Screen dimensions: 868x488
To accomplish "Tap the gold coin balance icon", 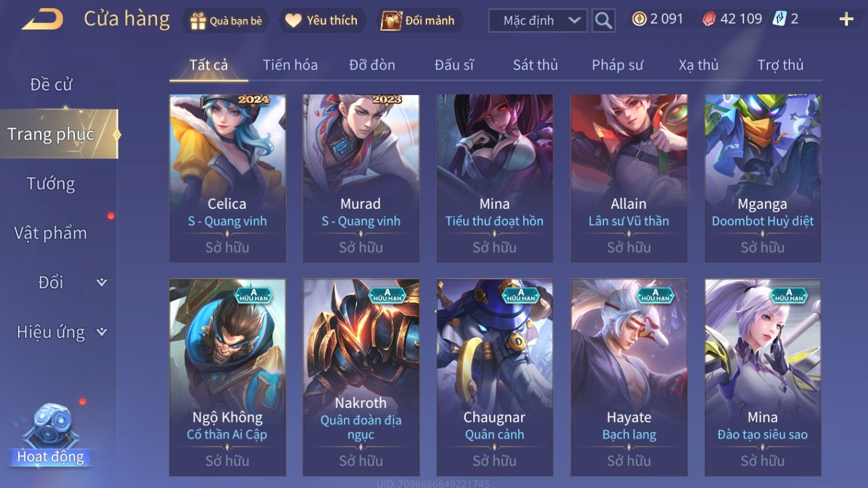I will 639,19.
